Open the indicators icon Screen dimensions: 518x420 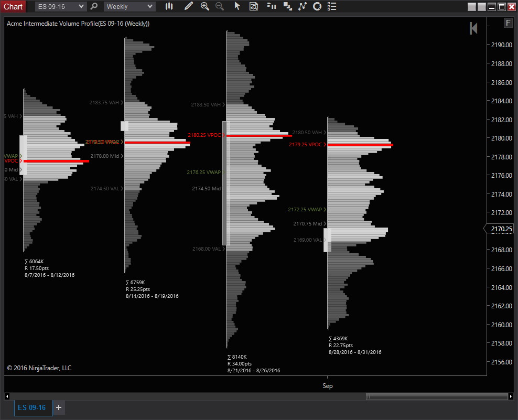pyautogui.click(x=303, y=6)
